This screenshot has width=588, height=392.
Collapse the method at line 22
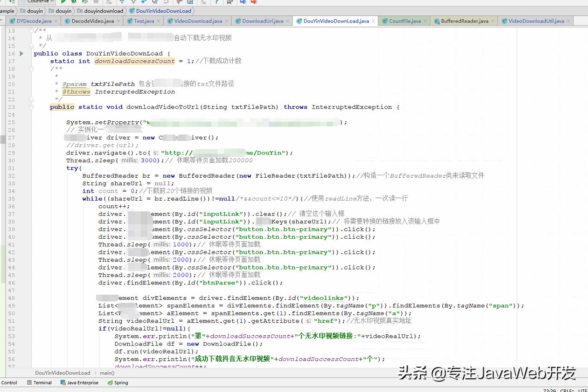pos(32,99)
